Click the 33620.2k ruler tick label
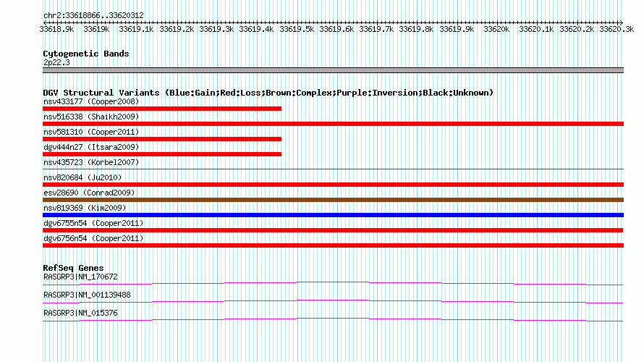Viewport: 644px width, 362px height. click(577, 29)
